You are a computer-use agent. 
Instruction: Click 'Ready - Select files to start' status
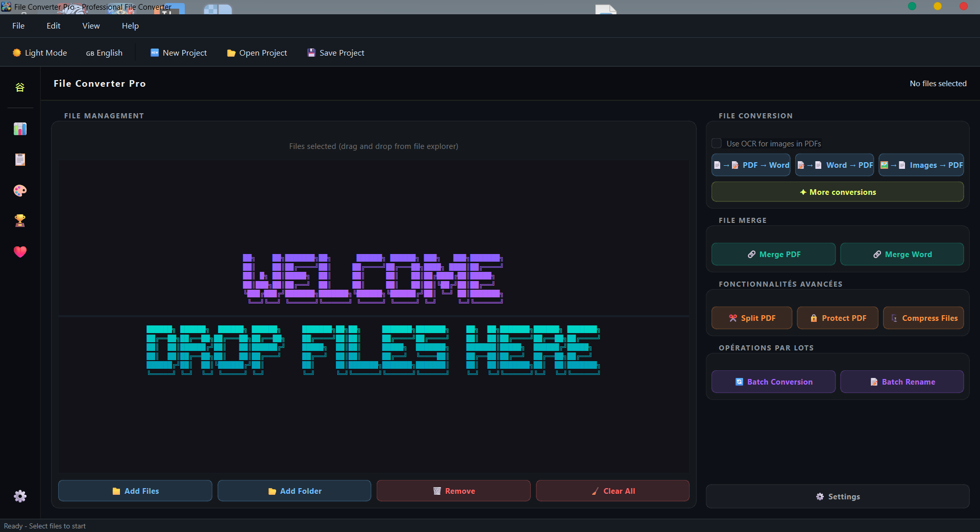click(x=45, y=526)
